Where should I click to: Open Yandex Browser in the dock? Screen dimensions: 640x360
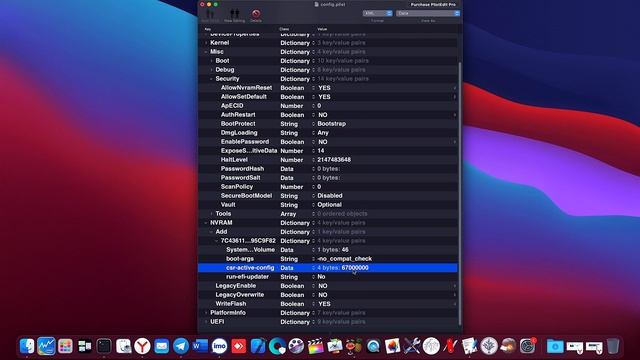click(142, 346)
